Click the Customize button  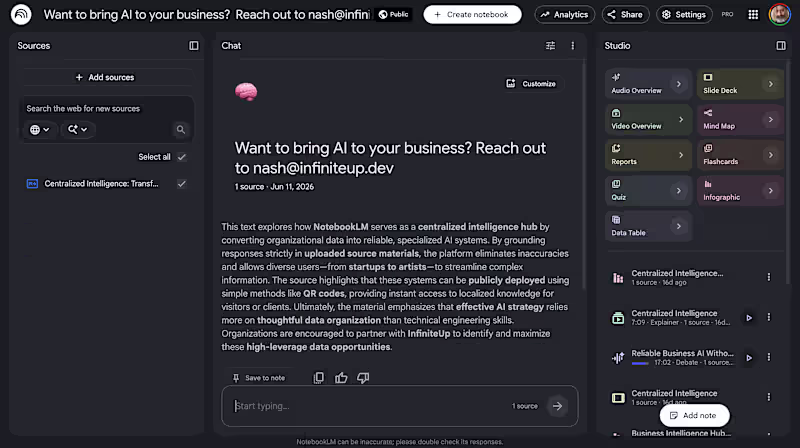pos(531,84)
